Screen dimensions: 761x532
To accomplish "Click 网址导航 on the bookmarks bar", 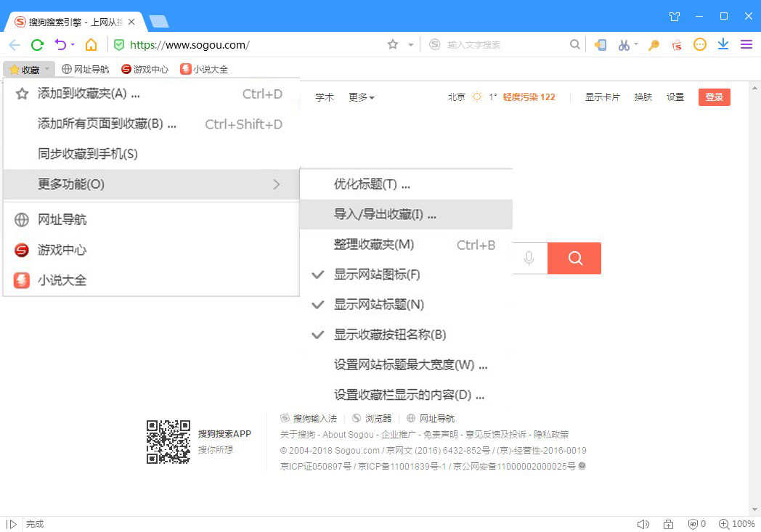I will [86, 70].
